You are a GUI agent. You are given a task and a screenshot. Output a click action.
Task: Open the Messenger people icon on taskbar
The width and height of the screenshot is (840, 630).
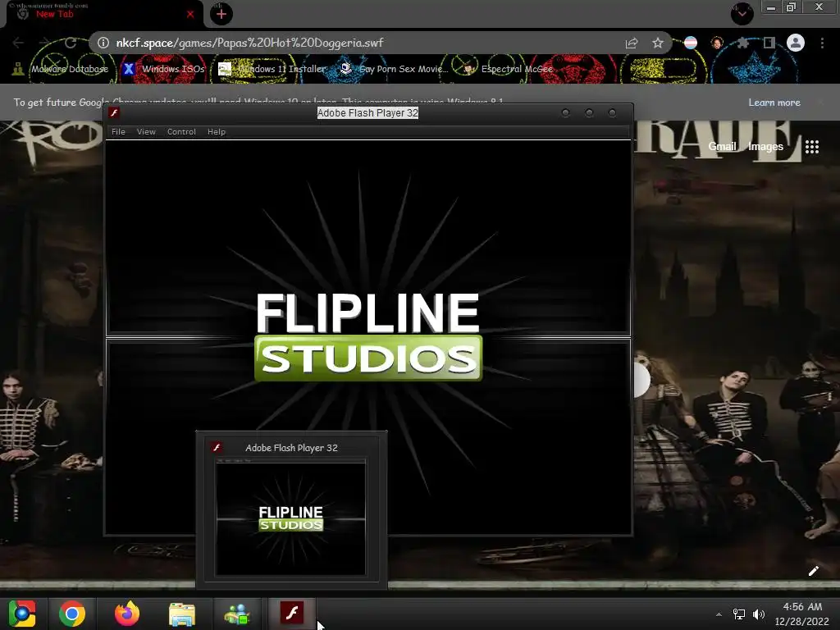(x=237, y=614)
